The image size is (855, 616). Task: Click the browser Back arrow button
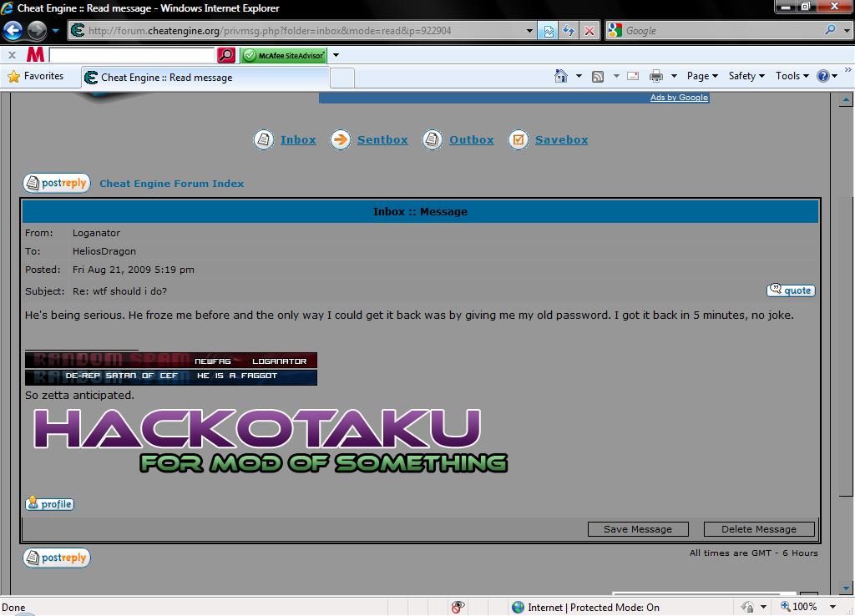[13, 31]
